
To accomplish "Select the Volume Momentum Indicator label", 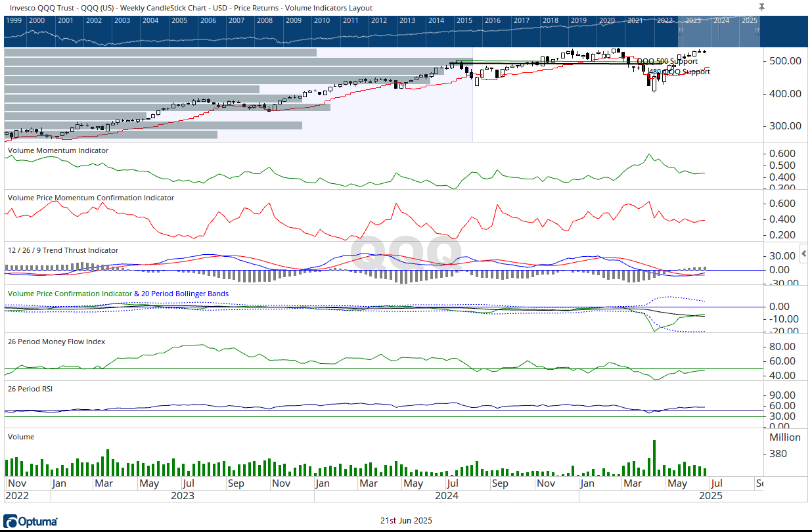I will [x=58, y=150].
